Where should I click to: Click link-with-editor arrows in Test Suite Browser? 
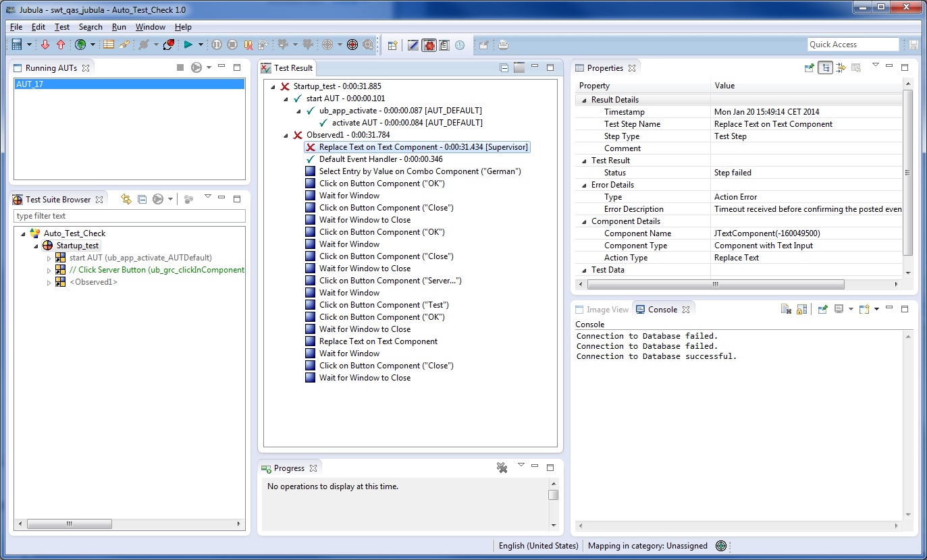[x=126, y=199]
